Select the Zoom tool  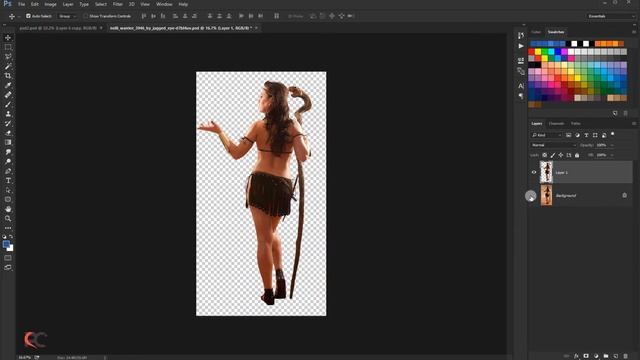click(8, 219)
